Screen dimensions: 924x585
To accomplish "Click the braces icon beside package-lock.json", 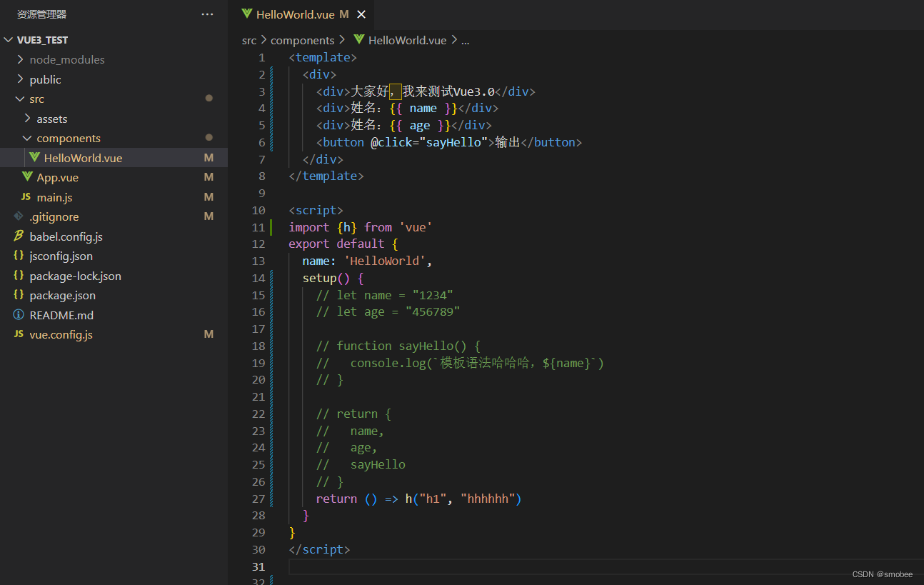I will [x=19, y=276].
